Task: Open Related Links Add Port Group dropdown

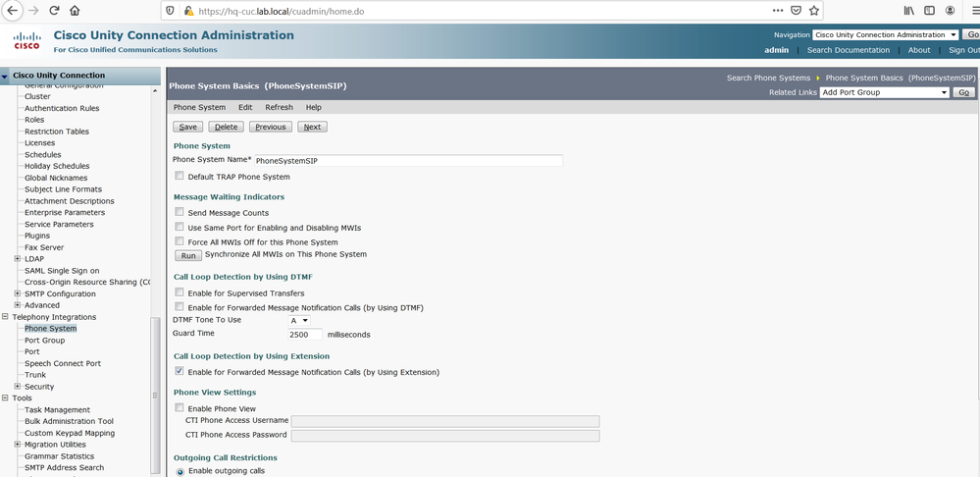Action: coord(885,92)
